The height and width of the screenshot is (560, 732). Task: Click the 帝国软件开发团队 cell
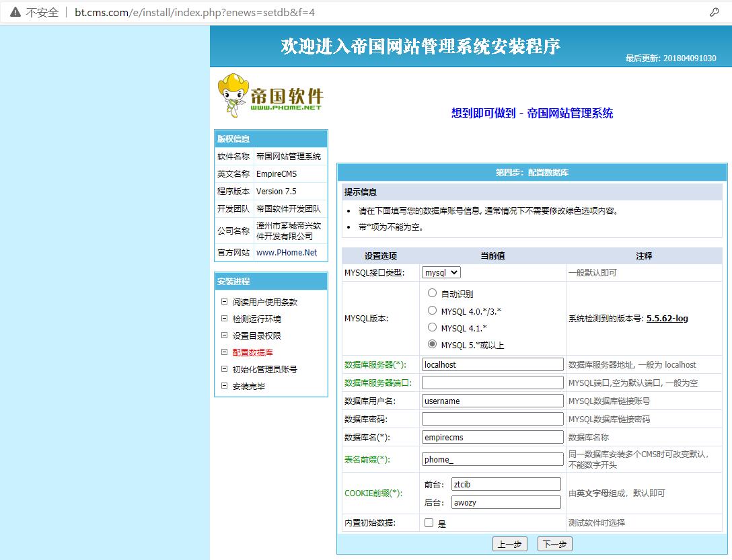tap(290, 208)
